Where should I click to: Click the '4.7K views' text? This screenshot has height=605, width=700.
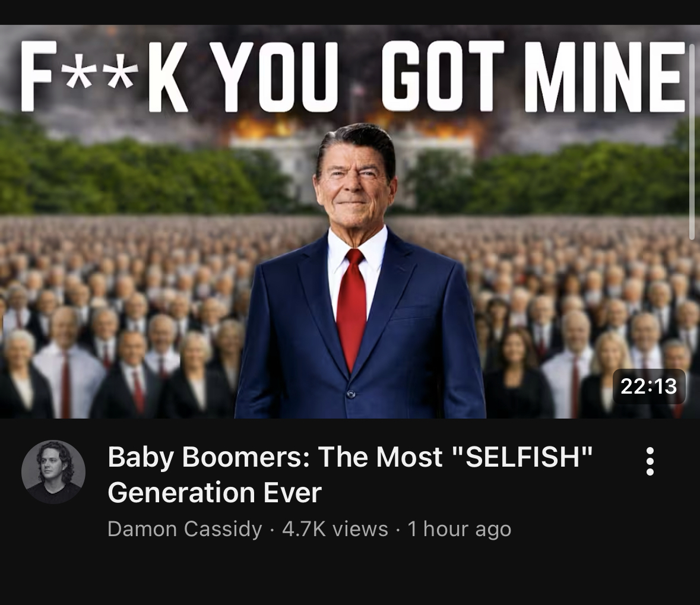pyautogui.click(x=335, y=529)
